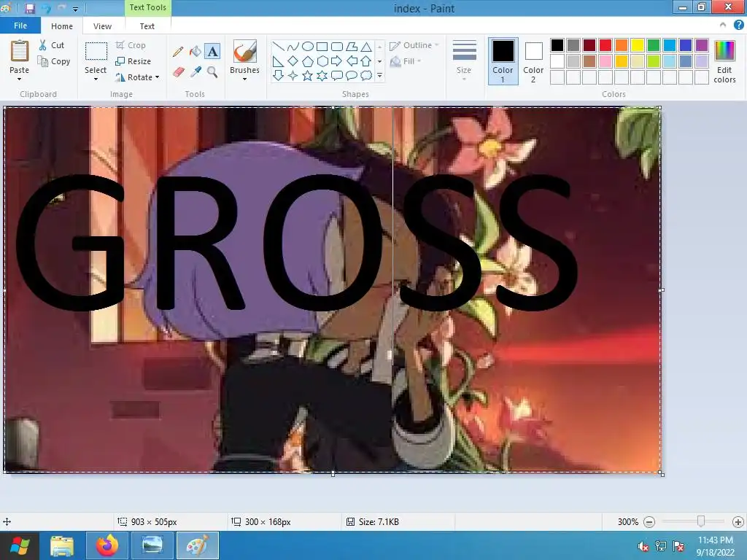This screenshot has width=747, height=560.
Task: Expand the Brushes dropdown arrow
Action: [x=245, y=79]
